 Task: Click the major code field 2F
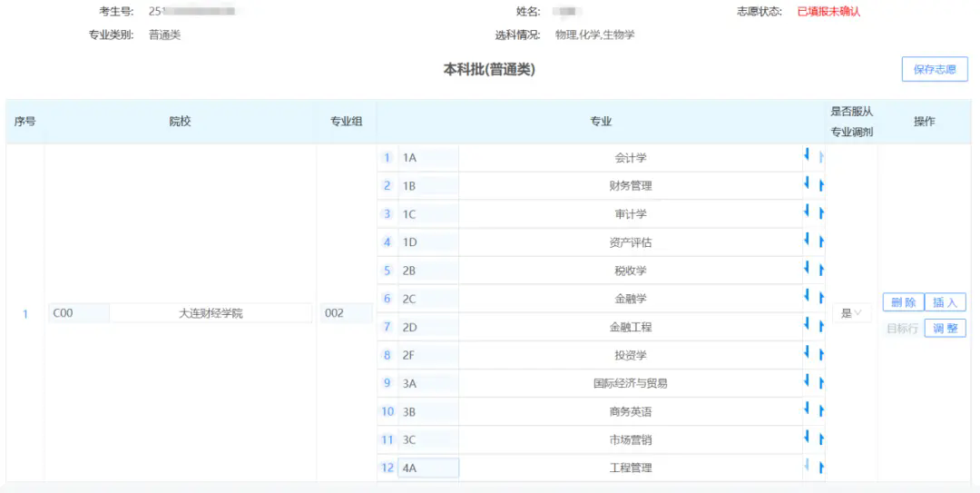coord(428,355)
